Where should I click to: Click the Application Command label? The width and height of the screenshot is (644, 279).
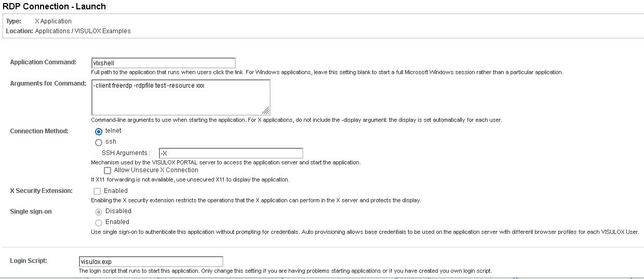(x=43, y=62)
